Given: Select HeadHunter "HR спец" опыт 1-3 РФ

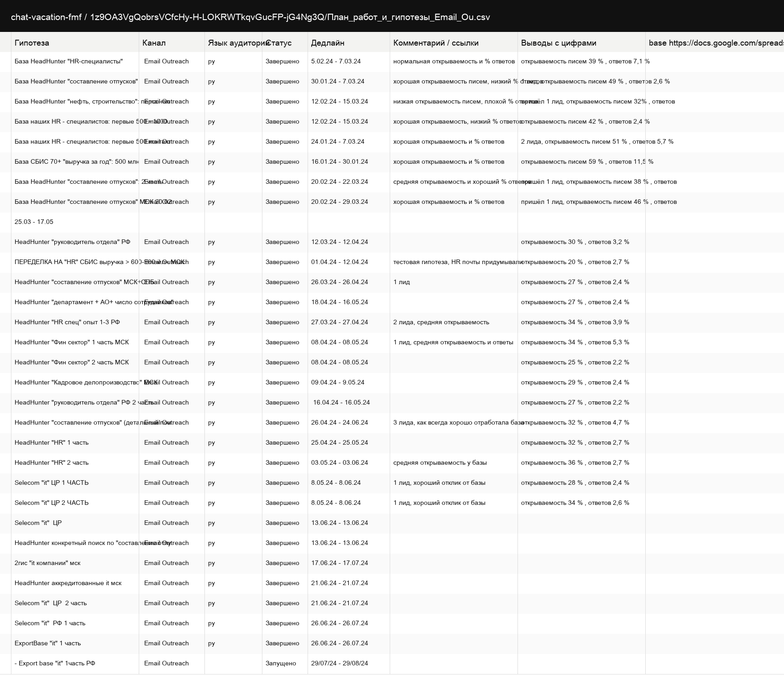Looking at the screenshot, I should (x=67, y=322).
